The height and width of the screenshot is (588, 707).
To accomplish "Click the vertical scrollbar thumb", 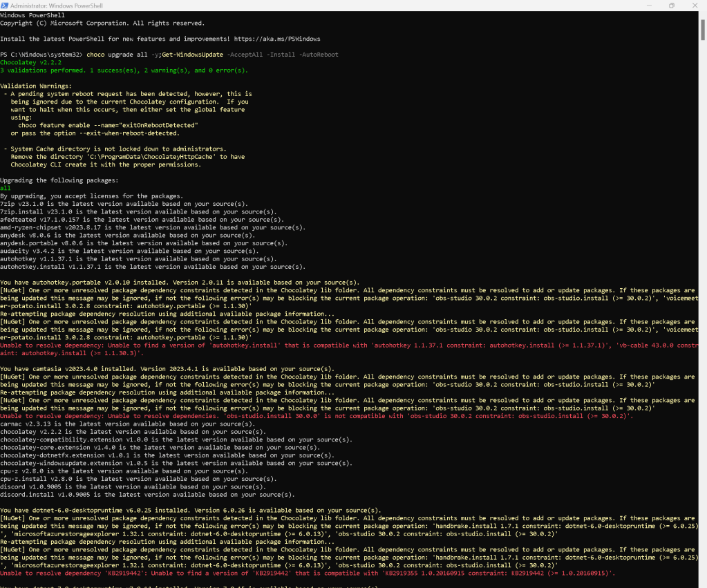I will coord(702,30).
